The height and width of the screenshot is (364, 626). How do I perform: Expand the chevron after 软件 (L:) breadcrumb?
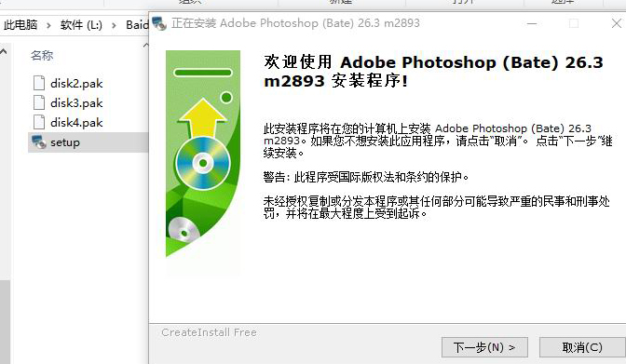114,25
